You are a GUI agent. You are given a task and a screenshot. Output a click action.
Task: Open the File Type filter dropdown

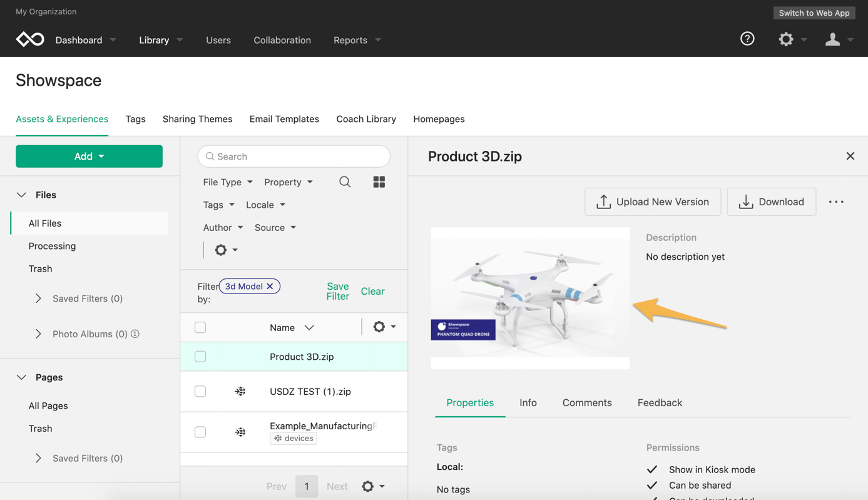click(x=228, y=182)
